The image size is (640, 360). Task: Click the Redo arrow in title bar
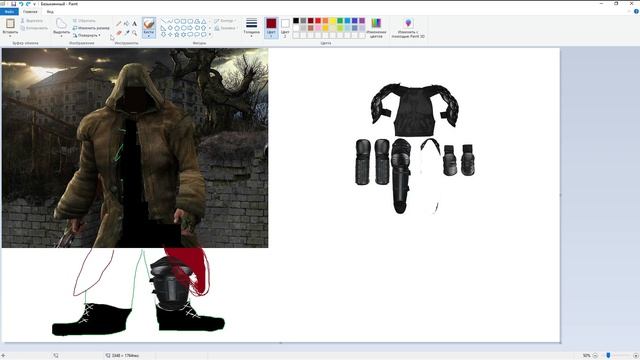[28, 4]
